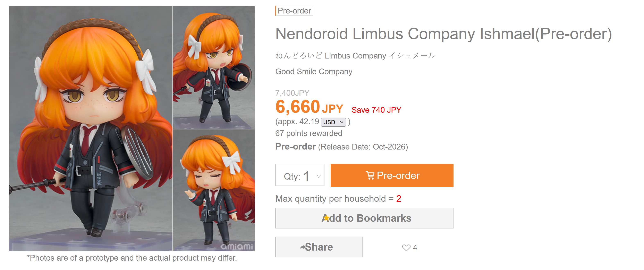Click the Share button
644x270 pixels.
(x=319, y=247)
